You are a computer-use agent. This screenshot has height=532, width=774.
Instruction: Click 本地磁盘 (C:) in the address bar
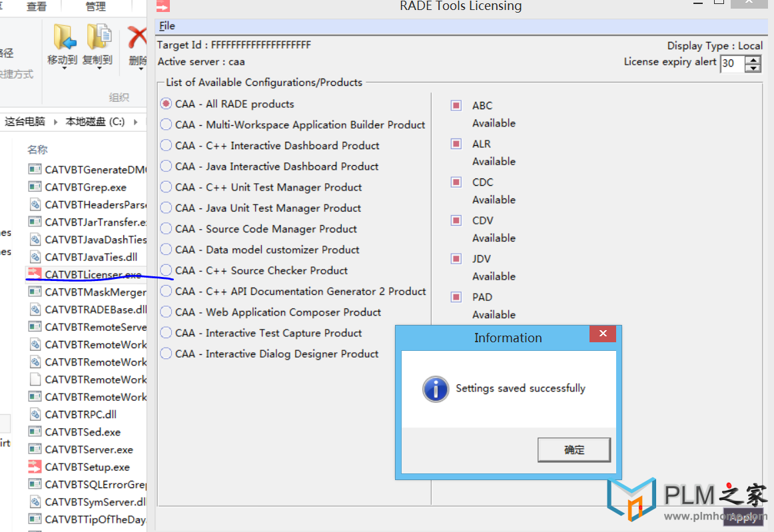click(95, 121)
